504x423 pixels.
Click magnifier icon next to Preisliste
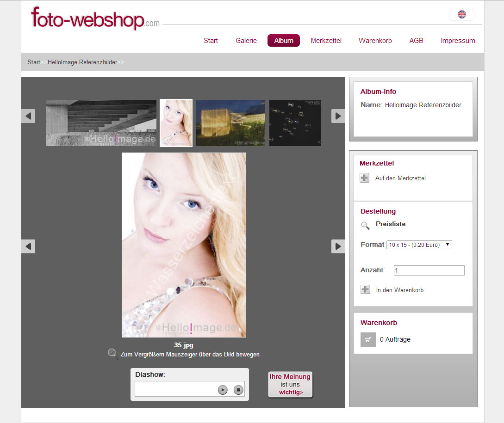click(365, 226)
